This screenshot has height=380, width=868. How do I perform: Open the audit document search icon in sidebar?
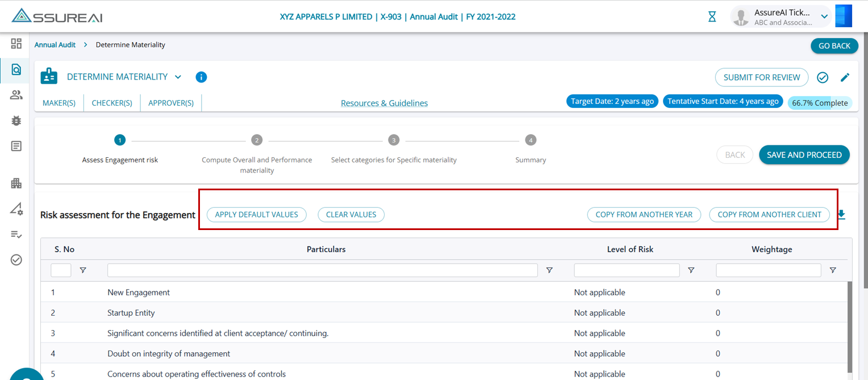tap(16, 69)
